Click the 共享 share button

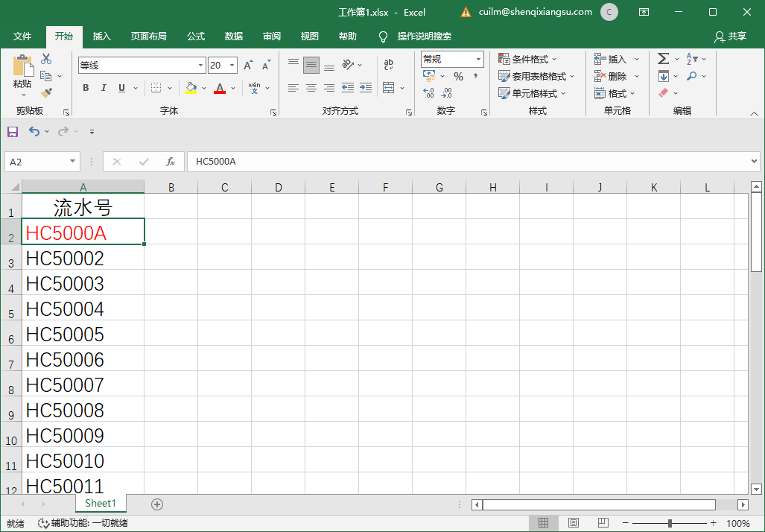point(730,37)
